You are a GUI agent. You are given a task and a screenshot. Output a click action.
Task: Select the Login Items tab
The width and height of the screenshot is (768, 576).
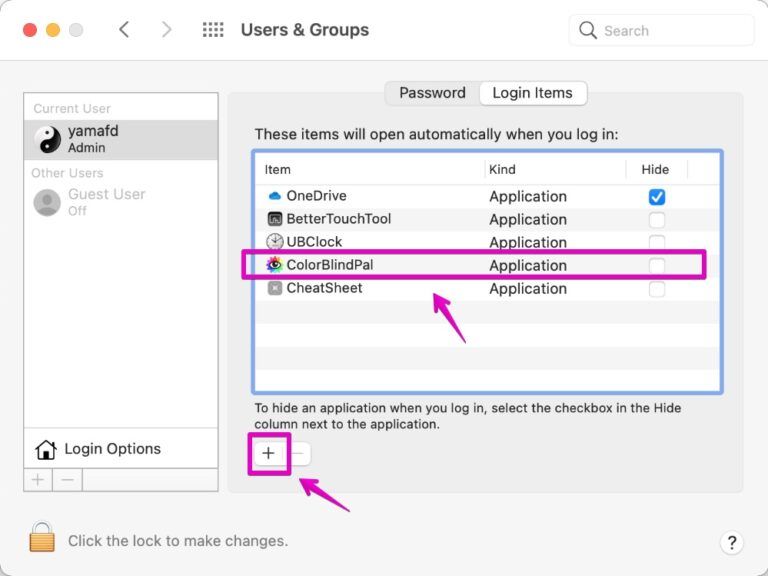click(532, 93)
